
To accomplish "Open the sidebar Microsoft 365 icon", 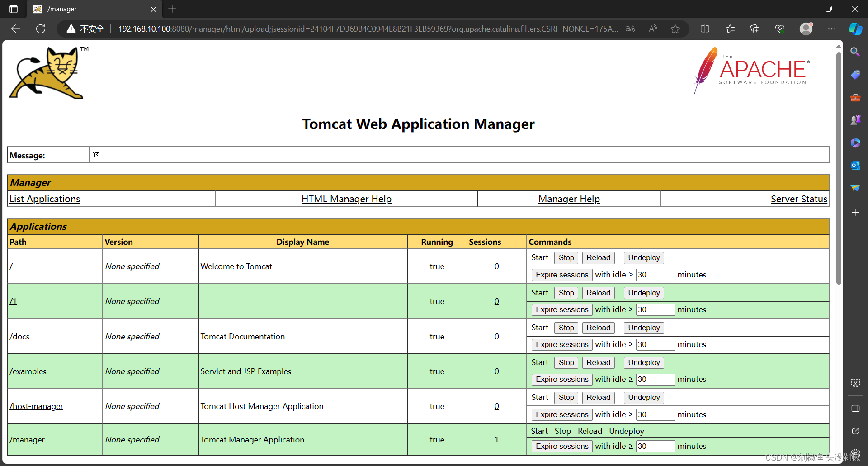I will click(x=855, y=143).
